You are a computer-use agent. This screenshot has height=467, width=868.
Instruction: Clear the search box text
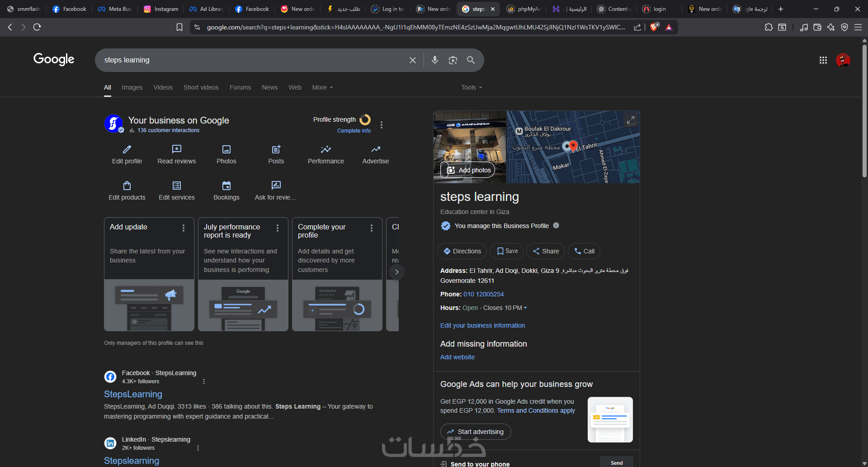click(x=413, y=60)
